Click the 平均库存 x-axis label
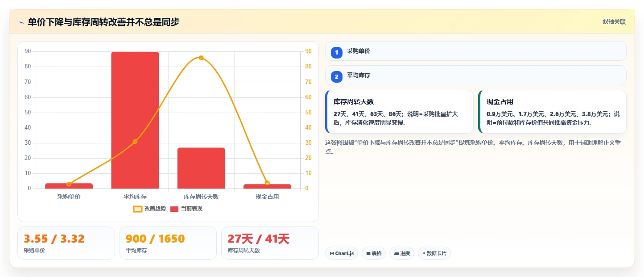The image size is (644, 277). 135,197
